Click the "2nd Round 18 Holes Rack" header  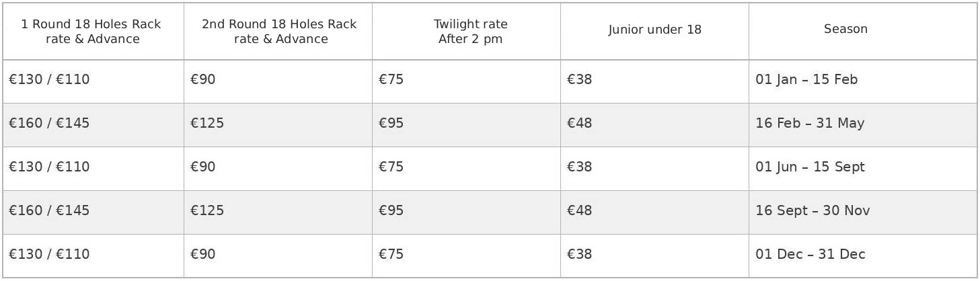279,32
